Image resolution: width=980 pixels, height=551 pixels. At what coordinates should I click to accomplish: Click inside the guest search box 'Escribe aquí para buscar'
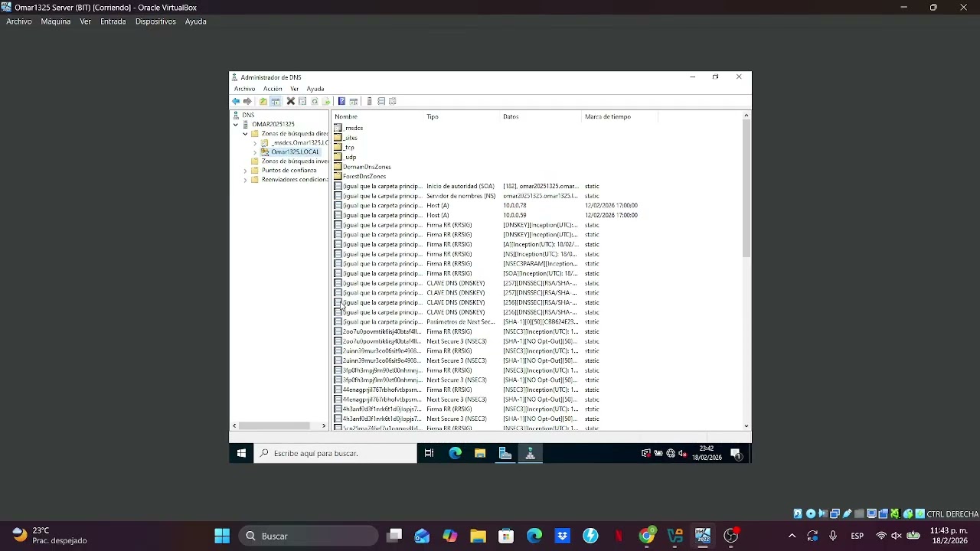tap(335, 453)
